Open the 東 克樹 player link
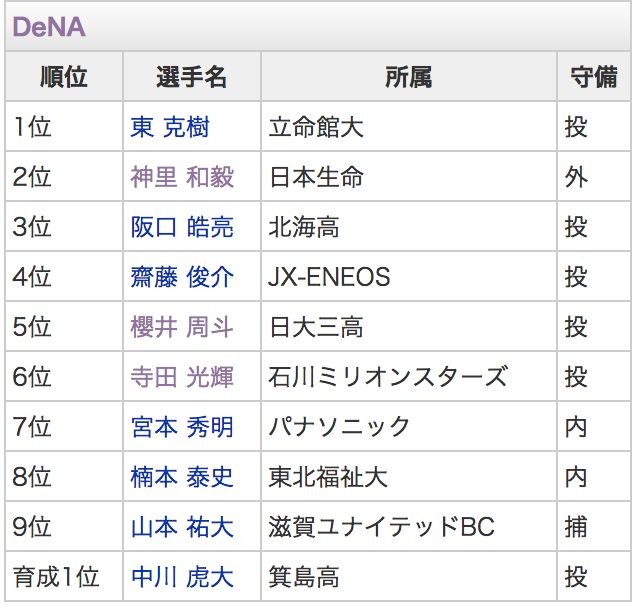Image resolution: width=638 pixels, height=612 pixels. (x=170, y=127)
